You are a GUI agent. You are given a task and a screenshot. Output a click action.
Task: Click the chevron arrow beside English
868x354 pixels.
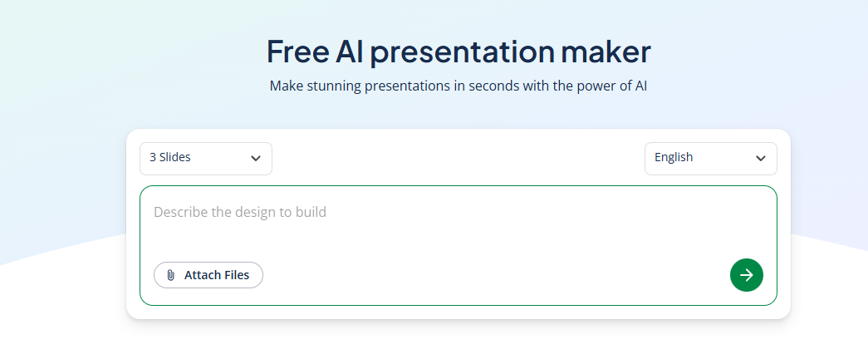pos(761,159)
